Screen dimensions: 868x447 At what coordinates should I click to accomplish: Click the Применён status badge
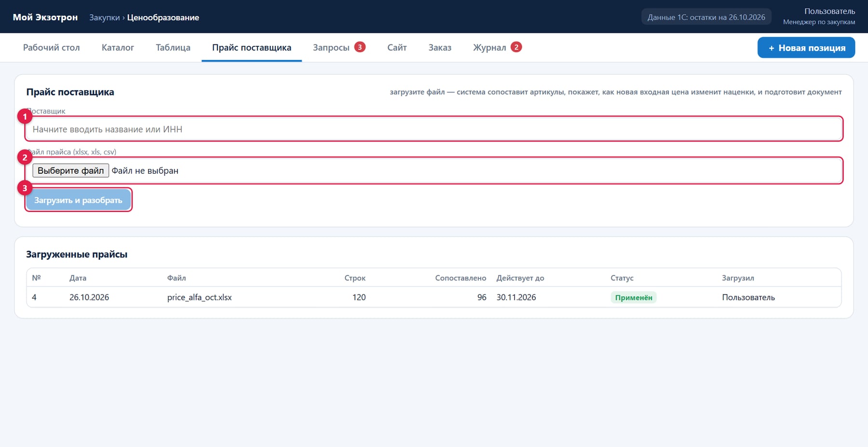coord(634,297)
